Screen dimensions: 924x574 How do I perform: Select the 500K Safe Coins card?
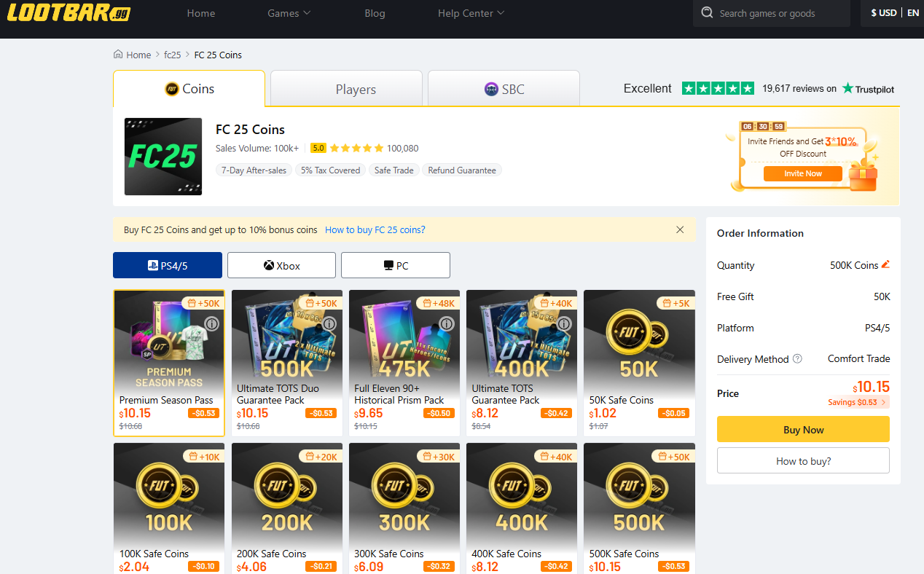tap(639, 508)
